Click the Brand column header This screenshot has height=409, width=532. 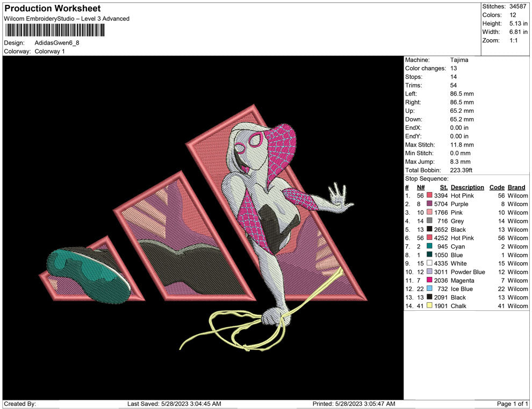tap(516, 187)
